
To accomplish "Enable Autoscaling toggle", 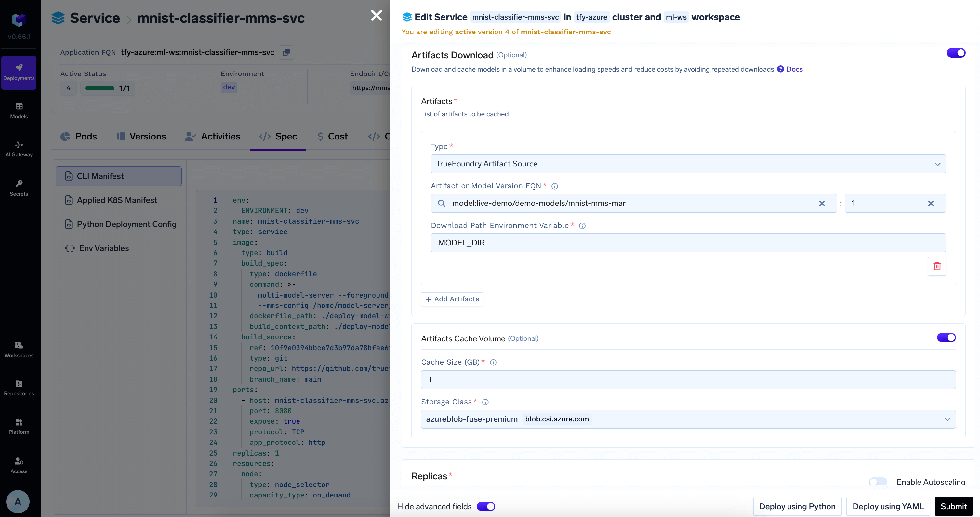I will click(x=878, y=482).
